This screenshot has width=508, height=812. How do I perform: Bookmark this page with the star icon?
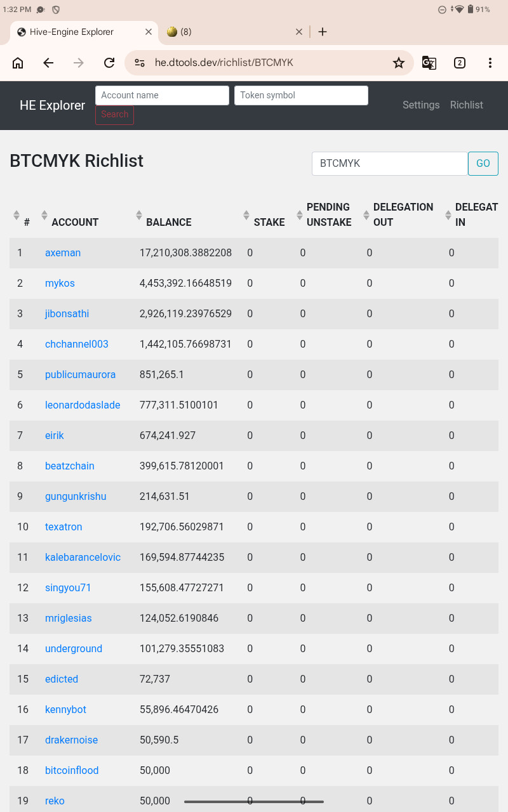398,63
